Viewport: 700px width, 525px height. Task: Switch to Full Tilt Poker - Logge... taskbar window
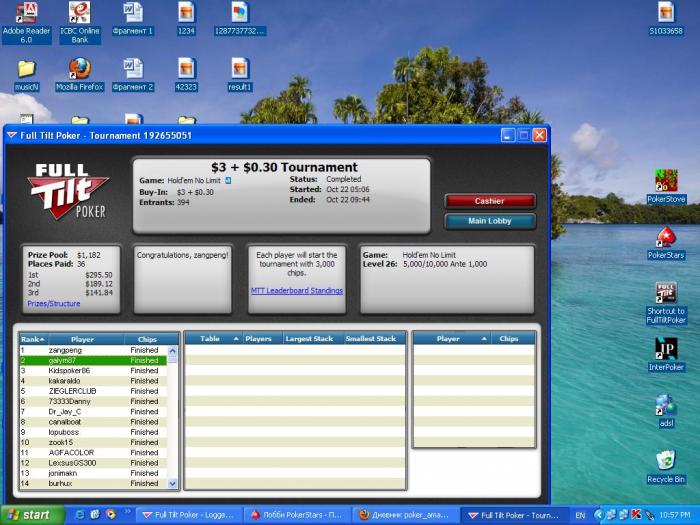click(188, 515)
